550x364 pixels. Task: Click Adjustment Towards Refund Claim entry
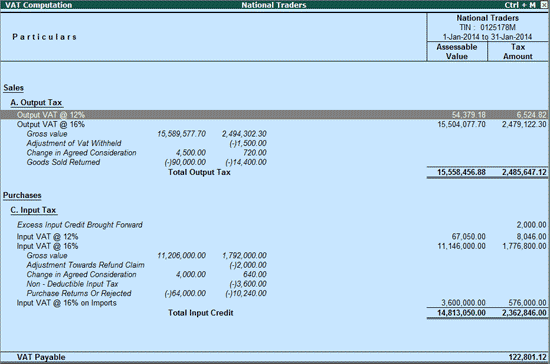(85, 265)
